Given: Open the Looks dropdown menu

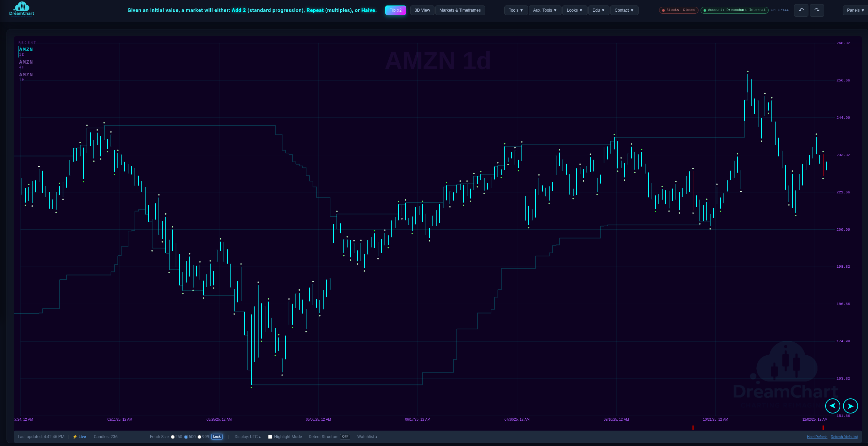Looking at the screenshot, I should tap(575, 10).
